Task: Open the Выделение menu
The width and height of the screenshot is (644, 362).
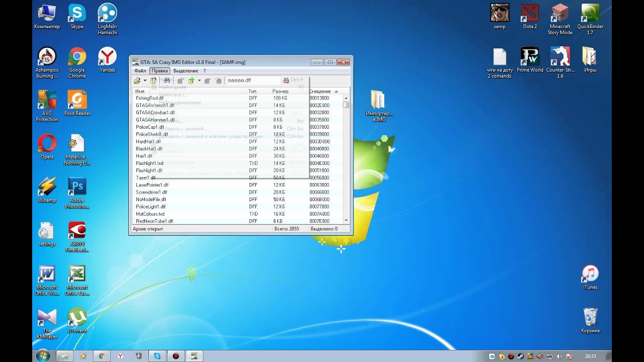Action: tap(186, 71)
